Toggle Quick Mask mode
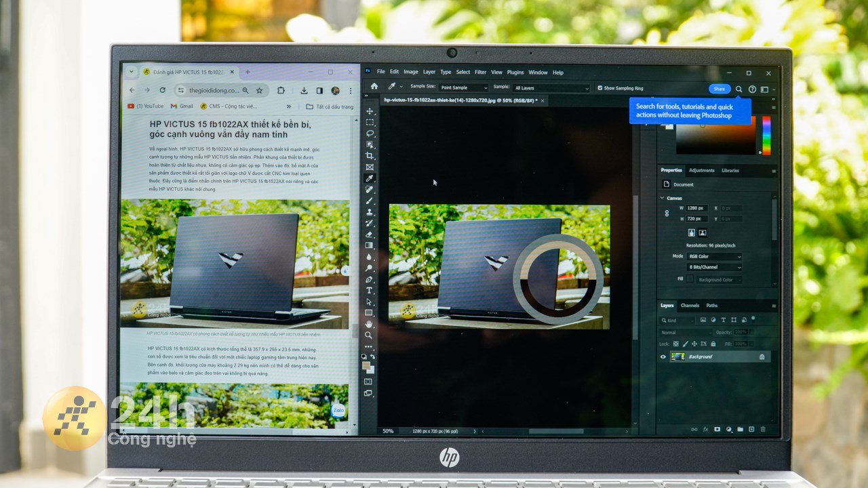 coord(368,382)
